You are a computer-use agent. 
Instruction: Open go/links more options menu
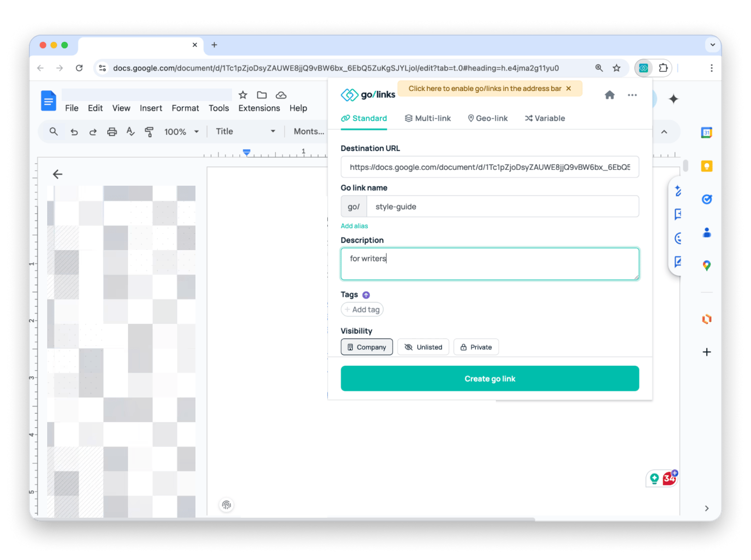(633, 95)
